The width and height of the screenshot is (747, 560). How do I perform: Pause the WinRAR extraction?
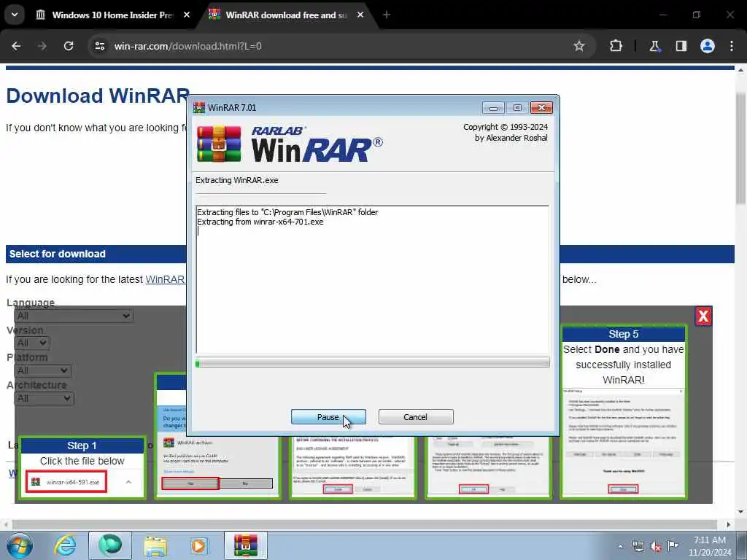328,416
